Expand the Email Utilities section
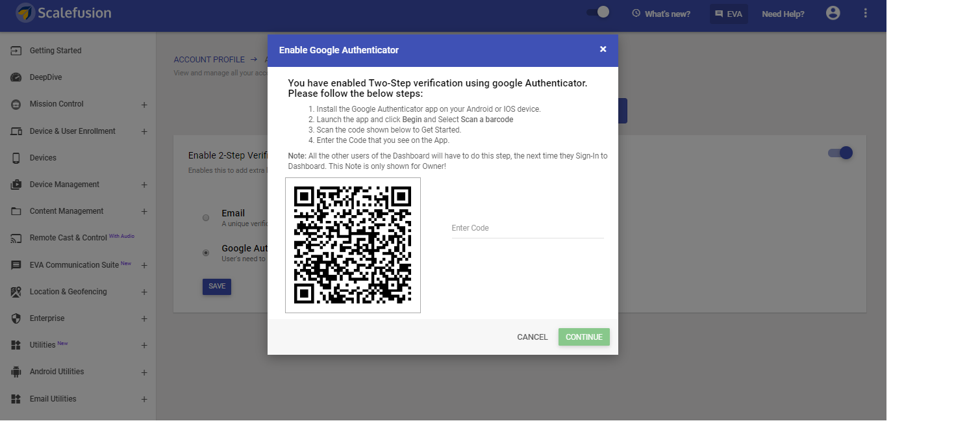 click(x=144, y=399)
